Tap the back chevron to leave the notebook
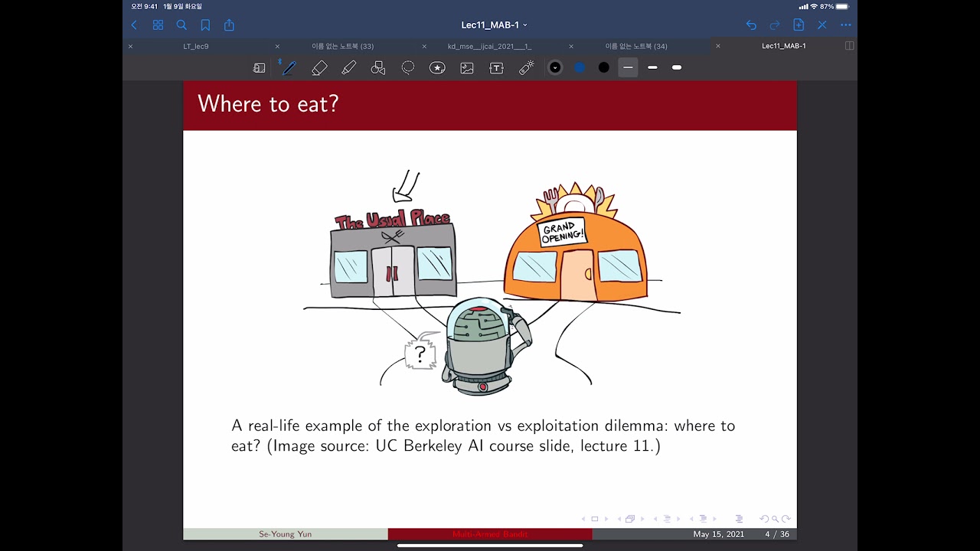The height and width of the screenshot is (551, 980). tap(134, 25)
